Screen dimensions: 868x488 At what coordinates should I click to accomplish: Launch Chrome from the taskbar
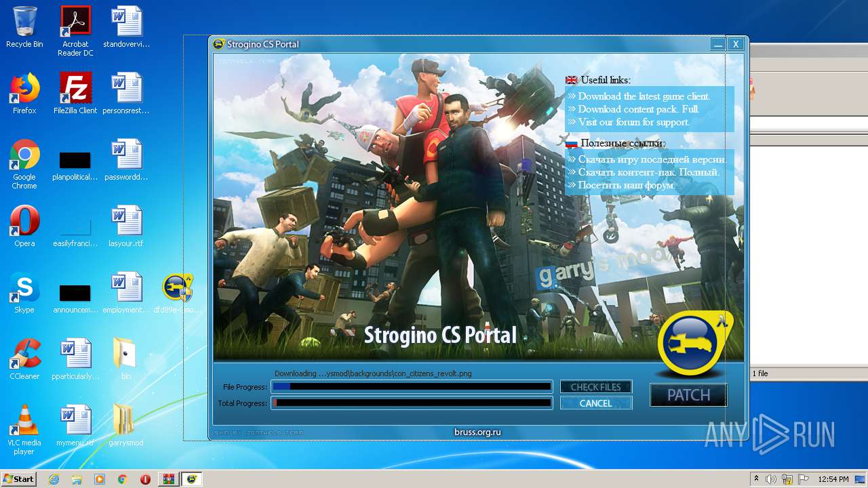click(x=123, y=479)
